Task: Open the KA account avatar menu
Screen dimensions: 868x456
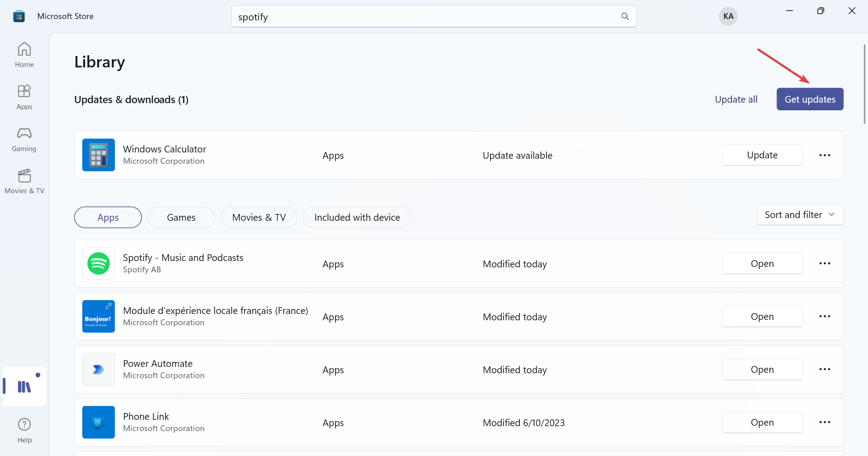Action: coord(728,16)
